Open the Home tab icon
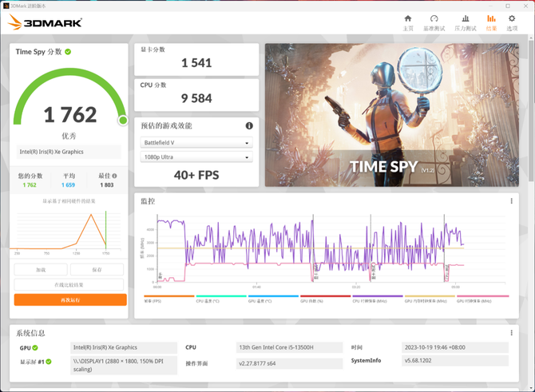 pyautogui.click(x=408, y=18)
